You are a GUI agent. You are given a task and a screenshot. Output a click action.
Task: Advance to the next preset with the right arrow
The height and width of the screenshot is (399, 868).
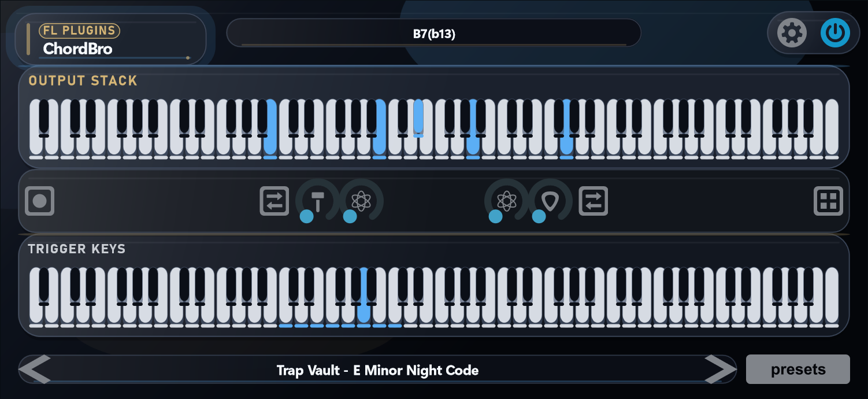[x=718, y=369]
